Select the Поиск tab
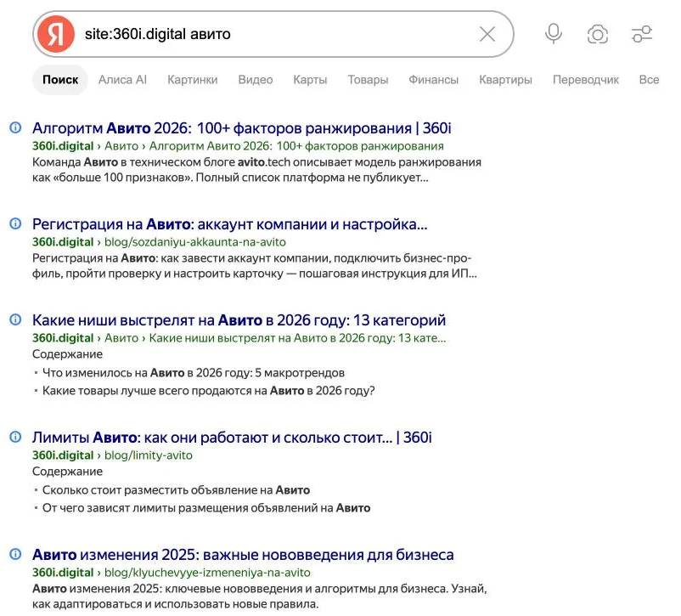 coord(60,80)
